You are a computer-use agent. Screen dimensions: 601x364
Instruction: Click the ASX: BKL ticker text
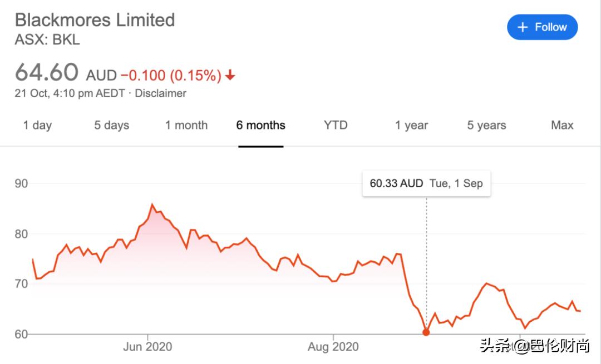47,40
